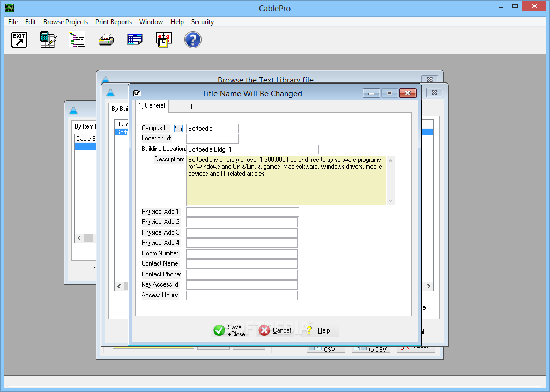Select the 1) General tab
Screen dimensions: 550x392
tap(152, 106)
